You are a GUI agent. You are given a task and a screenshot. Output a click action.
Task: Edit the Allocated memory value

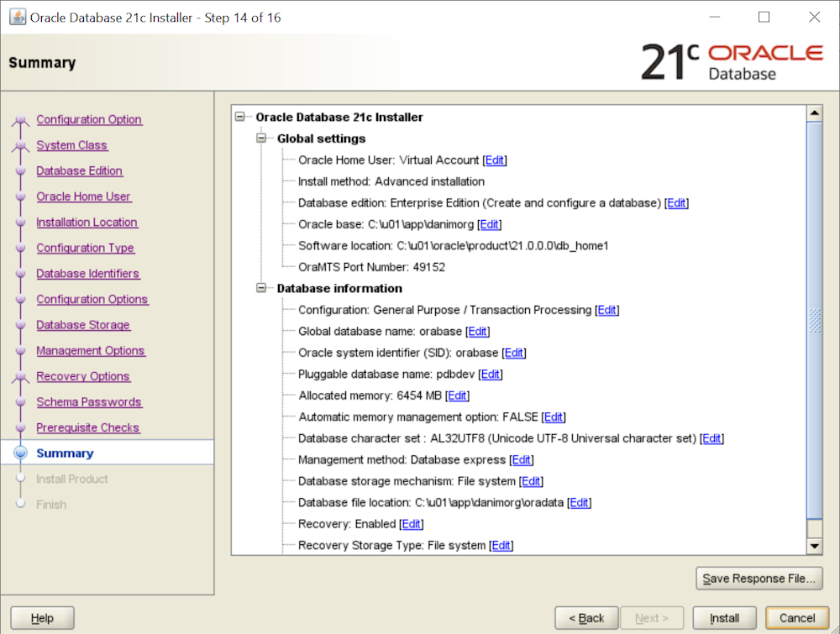[x=457, y=396]
